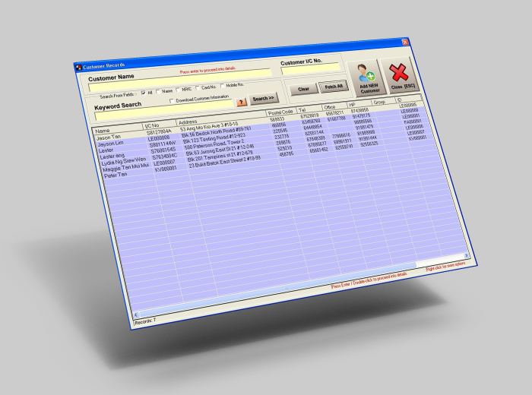Click the Postal Code column header

click(x=280, y=112)
